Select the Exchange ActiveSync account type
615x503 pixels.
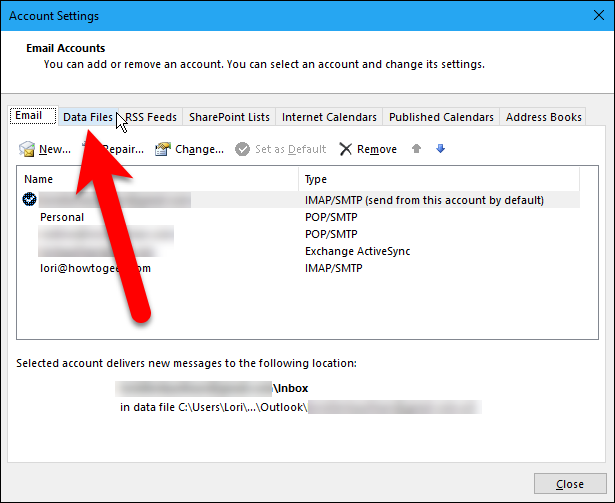tap(357, 251)
